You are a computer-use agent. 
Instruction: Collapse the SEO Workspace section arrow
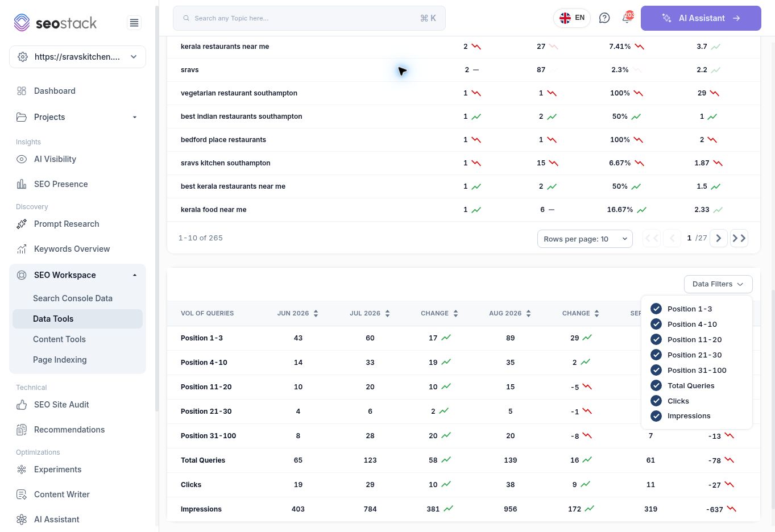click(135, 275)
